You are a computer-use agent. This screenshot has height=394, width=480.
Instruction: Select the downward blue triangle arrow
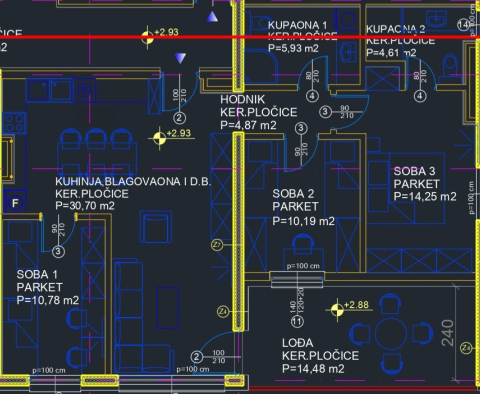180,58
